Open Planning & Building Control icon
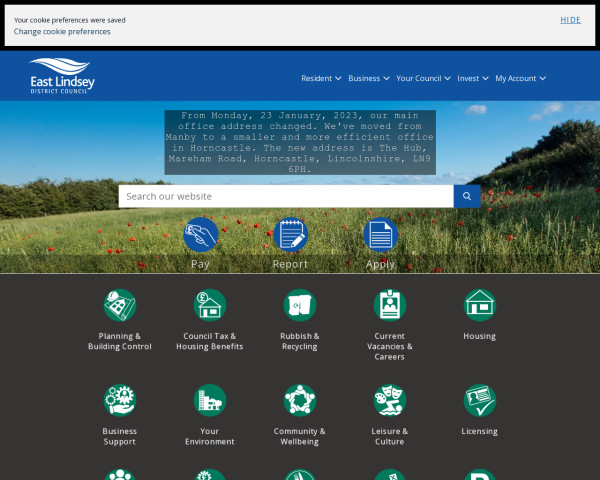The image size is (600, 480). tap(120, 305)
